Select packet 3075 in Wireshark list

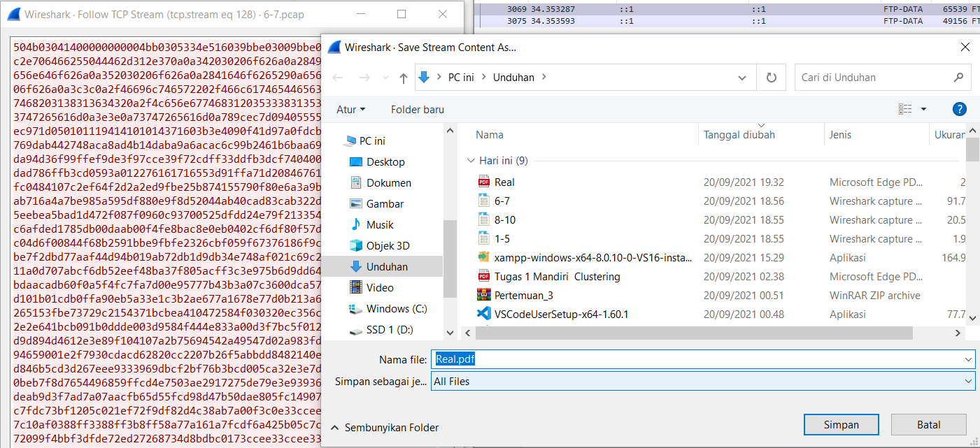(x=727, y=21)
